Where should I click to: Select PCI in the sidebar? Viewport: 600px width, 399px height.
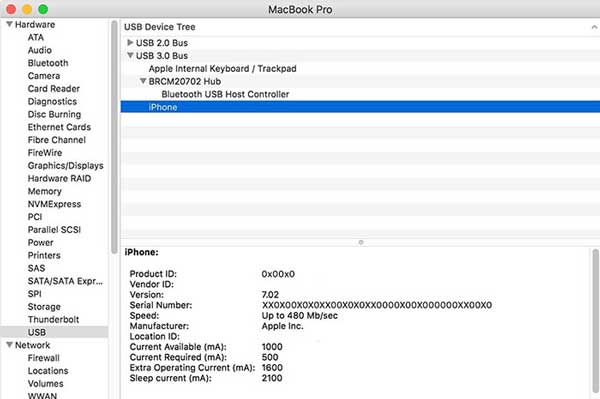(x=35, y=217)
